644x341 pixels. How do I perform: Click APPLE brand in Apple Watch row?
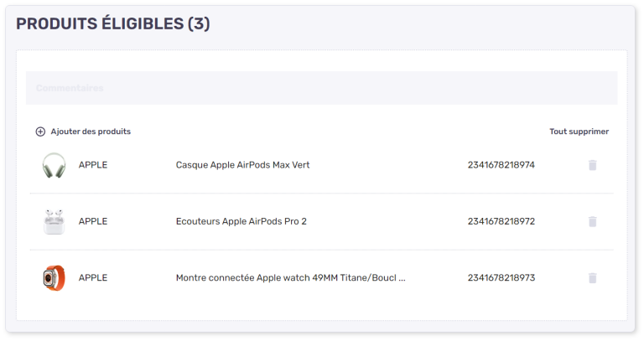point(93,278)
